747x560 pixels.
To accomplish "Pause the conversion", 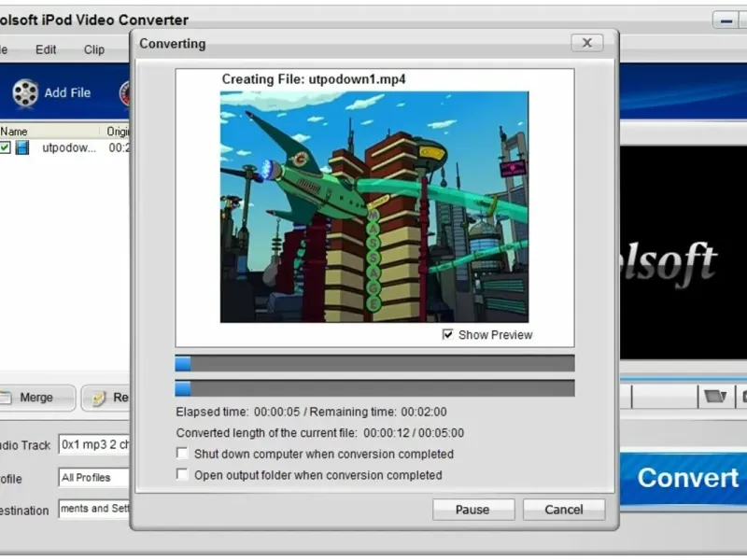I will click(473, 510).
